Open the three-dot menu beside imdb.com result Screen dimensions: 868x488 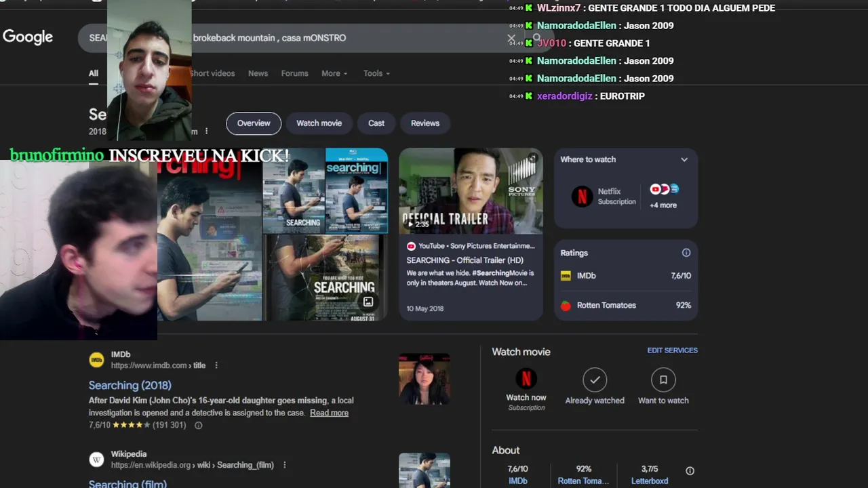216,365
